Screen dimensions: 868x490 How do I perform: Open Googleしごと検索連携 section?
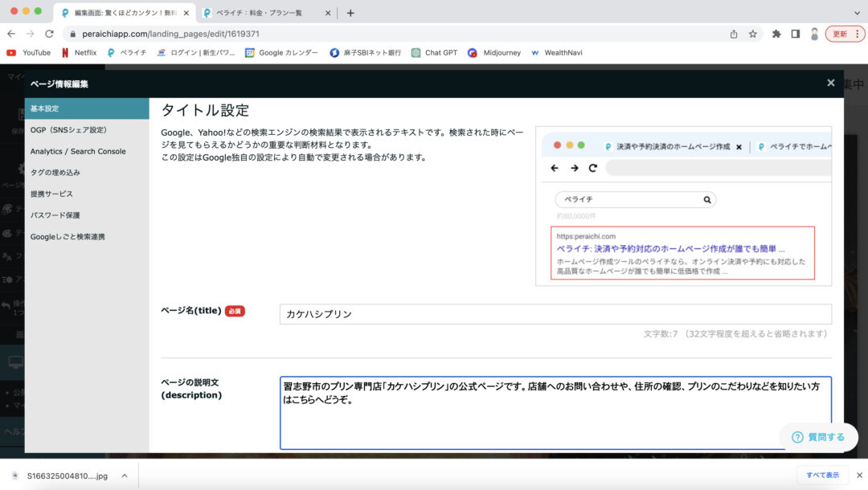[x=87, y=237]
